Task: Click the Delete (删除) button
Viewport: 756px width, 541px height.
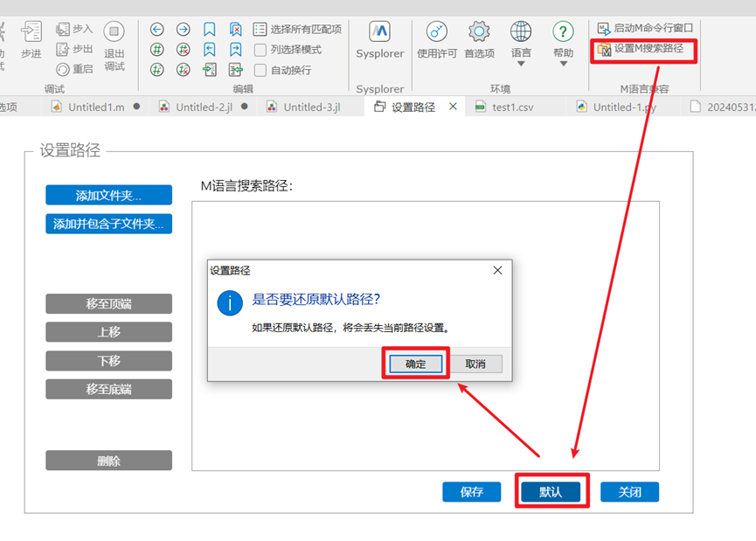Action: coord(109,461)
